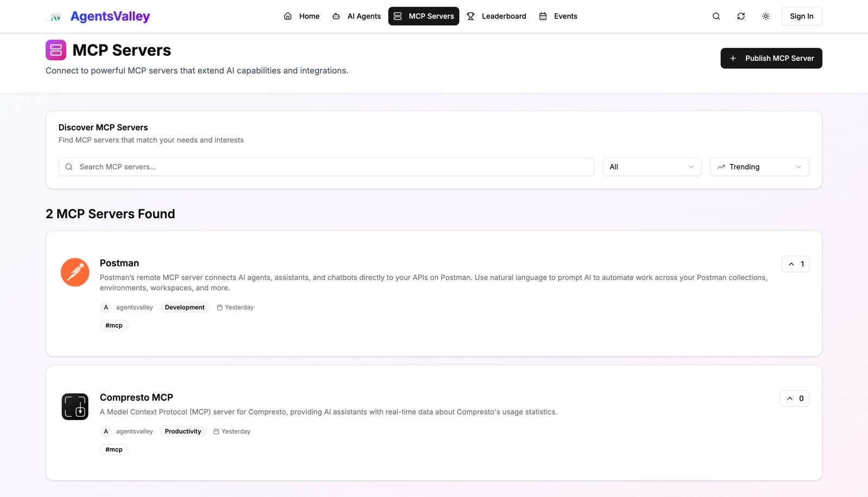
Task: Click the chevron on the Trending dropdown
Action: [799, 167]
